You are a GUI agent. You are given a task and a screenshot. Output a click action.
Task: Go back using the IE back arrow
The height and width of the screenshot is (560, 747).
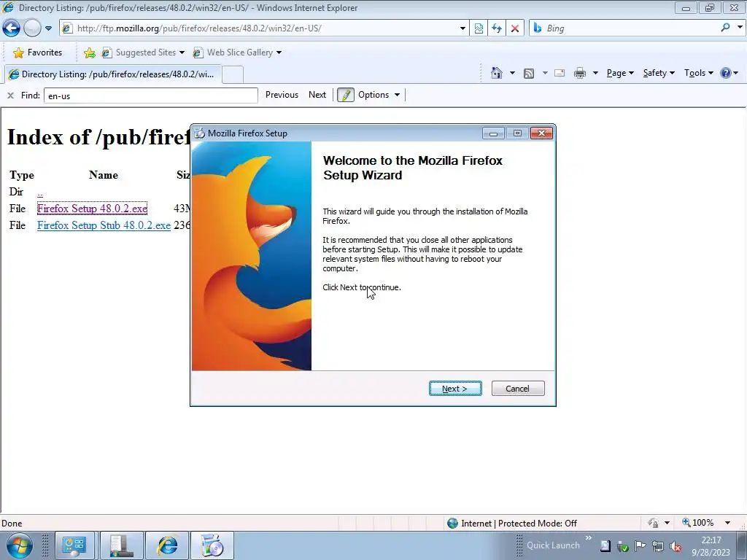click(x=11, y=28)
